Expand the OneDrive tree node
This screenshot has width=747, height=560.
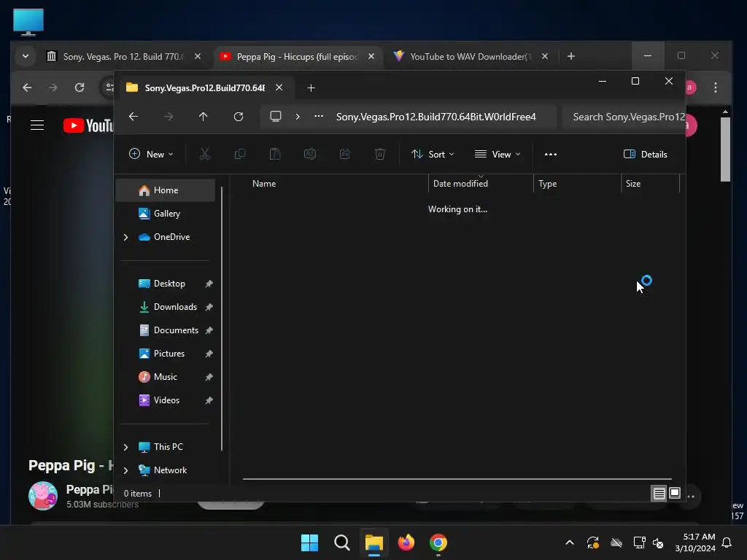pos(125,237)
